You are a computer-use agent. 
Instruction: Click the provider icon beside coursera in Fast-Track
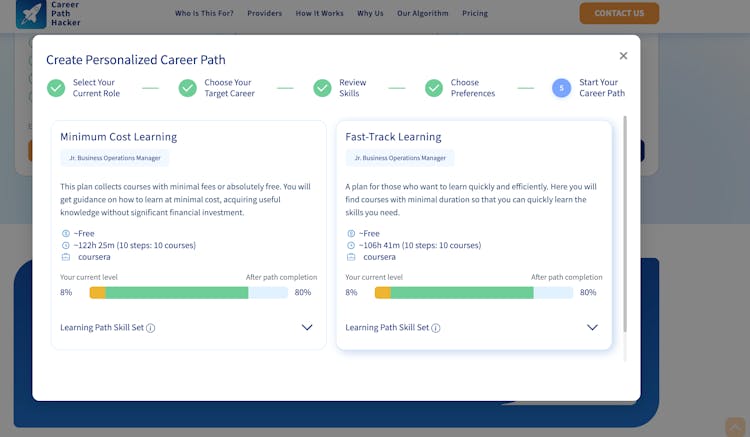(x=350, y=257)
